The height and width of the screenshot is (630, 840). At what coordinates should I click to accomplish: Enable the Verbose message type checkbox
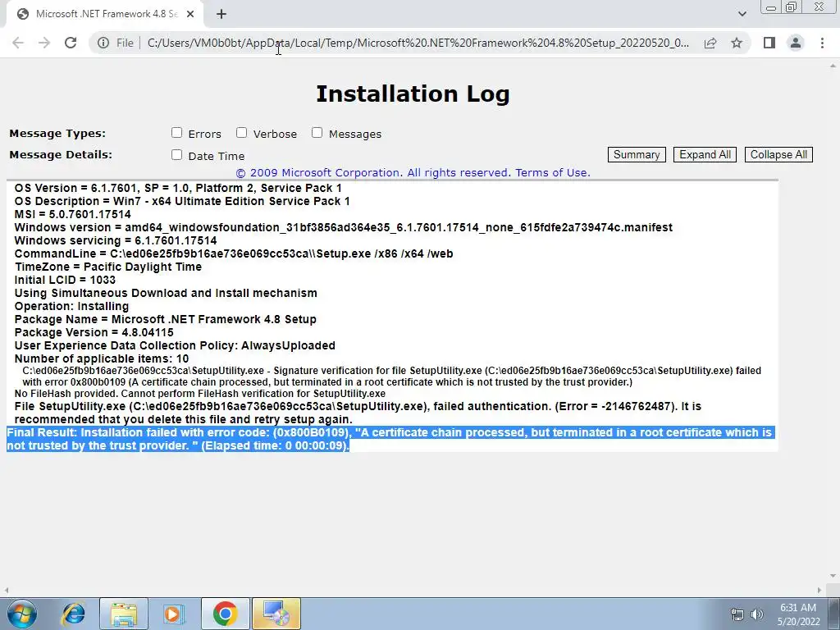pos(242,132)
